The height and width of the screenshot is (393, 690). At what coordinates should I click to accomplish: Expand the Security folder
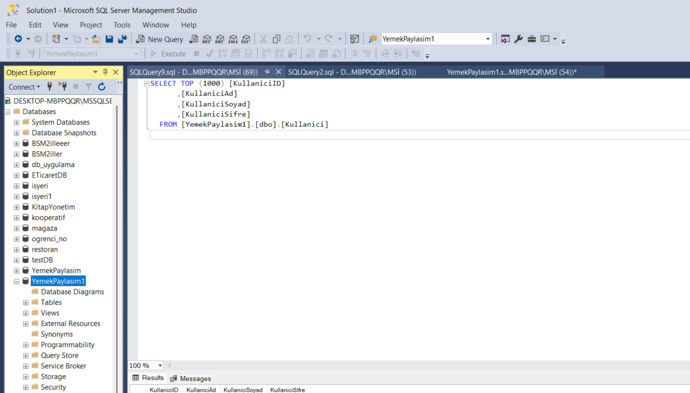coord(26,387)
